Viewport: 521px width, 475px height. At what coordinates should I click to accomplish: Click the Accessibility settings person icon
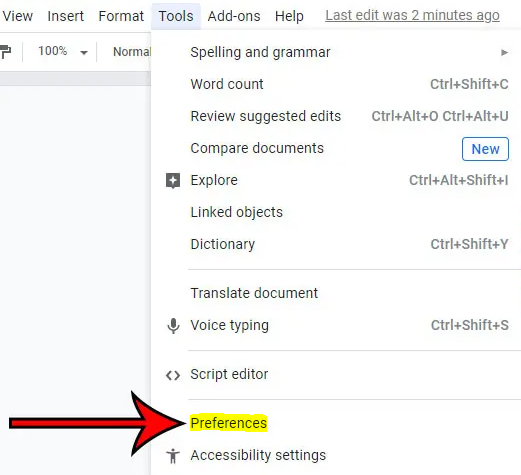173,456
